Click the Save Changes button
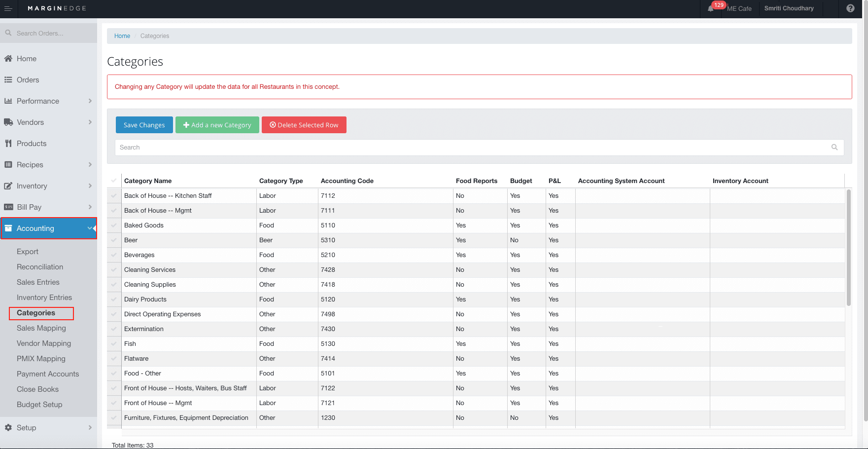 pos(144,124)
